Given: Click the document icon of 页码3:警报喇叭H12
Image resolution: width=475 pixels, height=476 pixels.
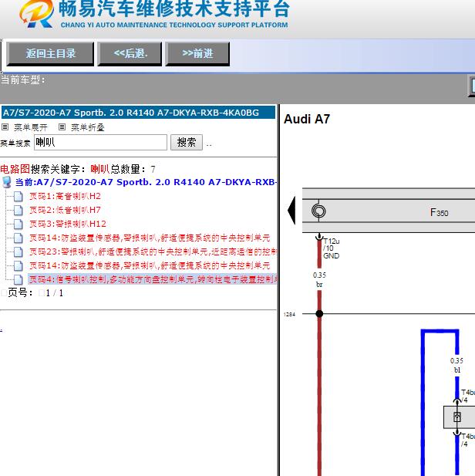Looking at the screenshot, I should (x=19, y=224).
